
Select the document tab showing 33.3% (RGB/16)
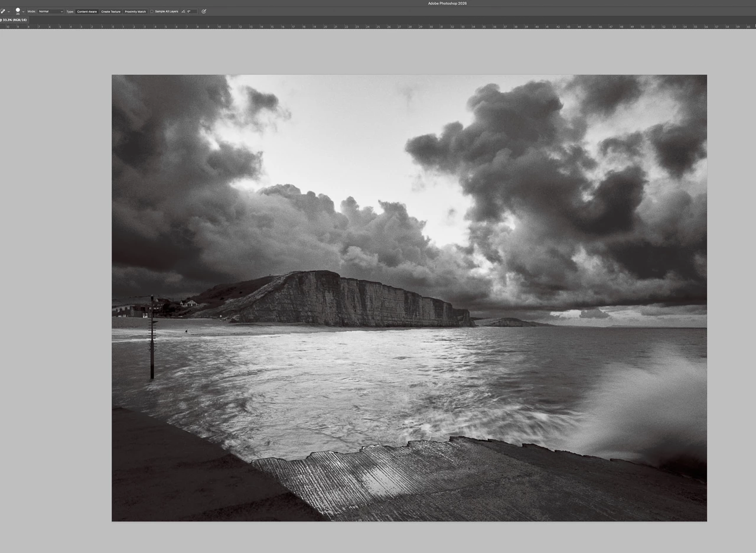(x=14, y=20)
